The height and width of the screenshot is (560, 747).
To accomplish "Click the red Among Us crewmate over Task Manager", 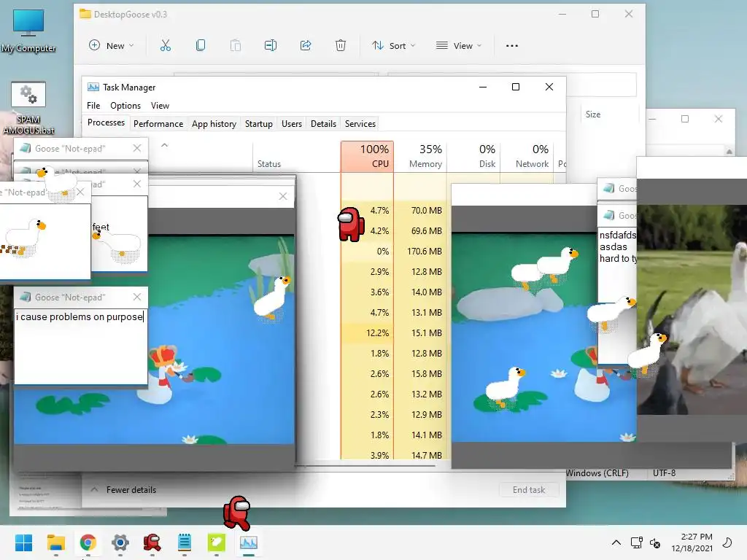I will tap(351, 224).
